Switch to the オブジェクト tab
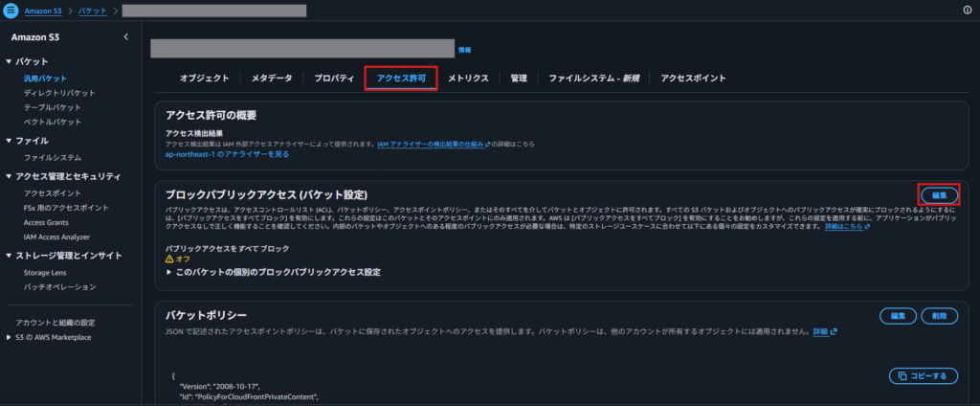 point(205,79)
